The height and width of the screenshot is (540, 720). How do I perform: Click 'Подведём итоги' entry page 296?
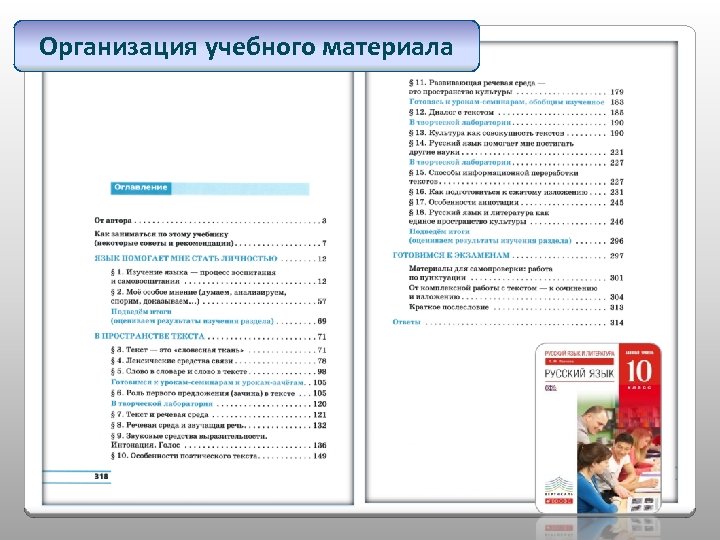pyautogui.click(x=516, y=236)
